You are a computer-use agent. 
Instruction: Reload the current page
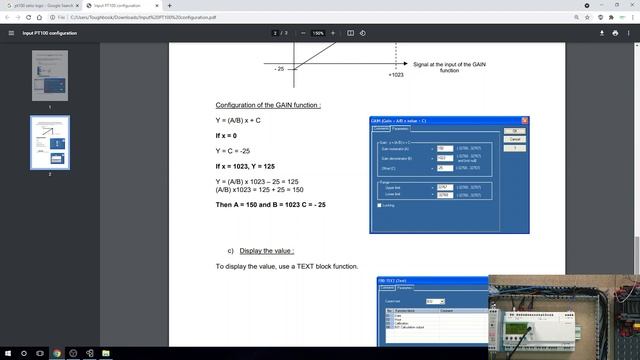click(x=28, y=17)
